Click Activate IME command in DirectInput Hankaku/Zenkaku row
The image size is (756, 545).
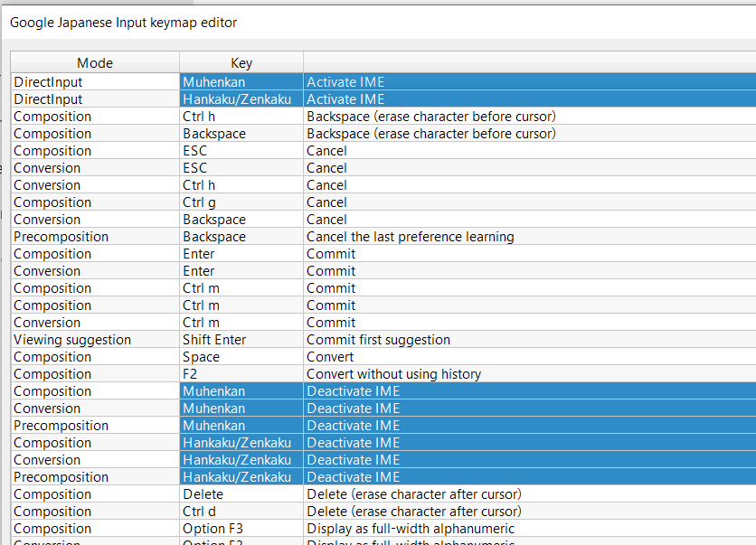click(530, 99)
